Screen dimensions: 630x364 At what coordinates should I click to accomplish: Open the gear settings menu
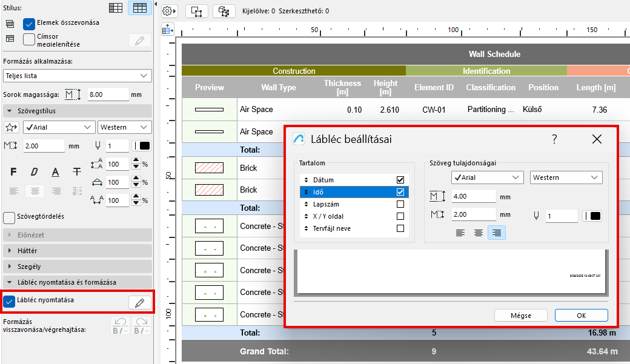[168, 10]
